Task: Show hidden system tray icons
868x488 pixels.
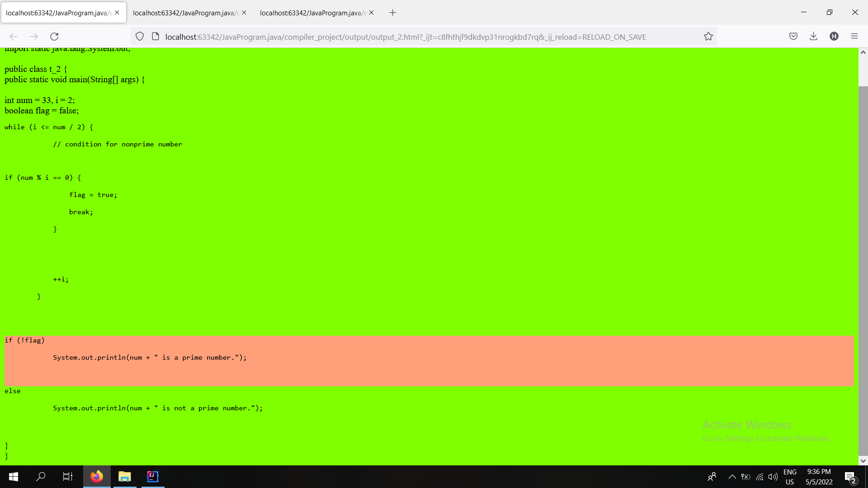Action: 733,476
